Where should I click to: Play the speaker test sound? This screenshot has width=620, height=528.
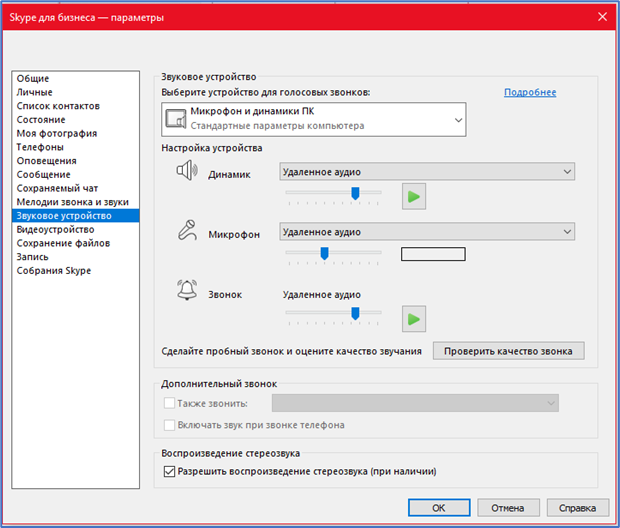tap(414, 196)
